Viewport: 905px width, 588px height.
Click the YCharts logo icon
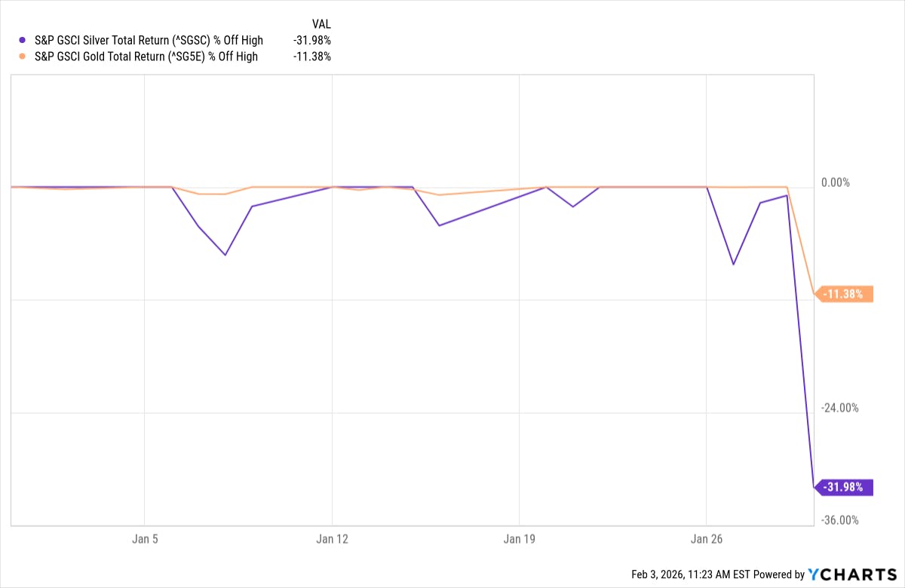(816, 574)
